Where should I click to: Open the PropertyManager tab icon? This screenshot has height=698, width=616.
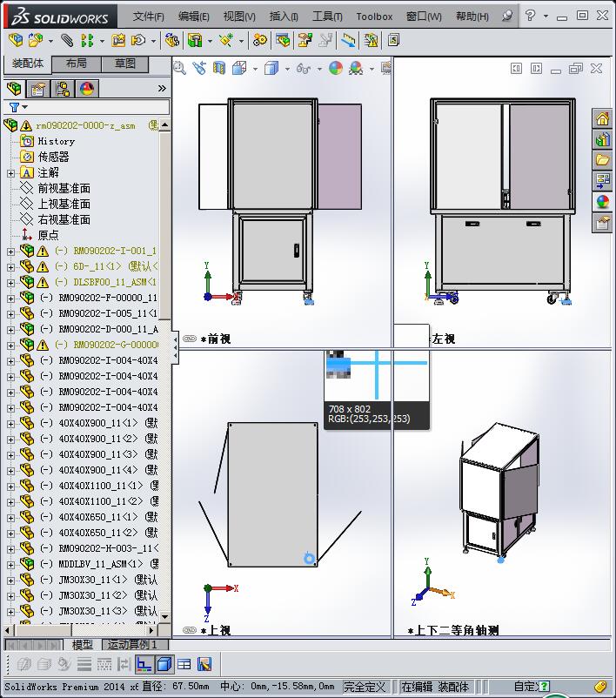click(38, 89)
